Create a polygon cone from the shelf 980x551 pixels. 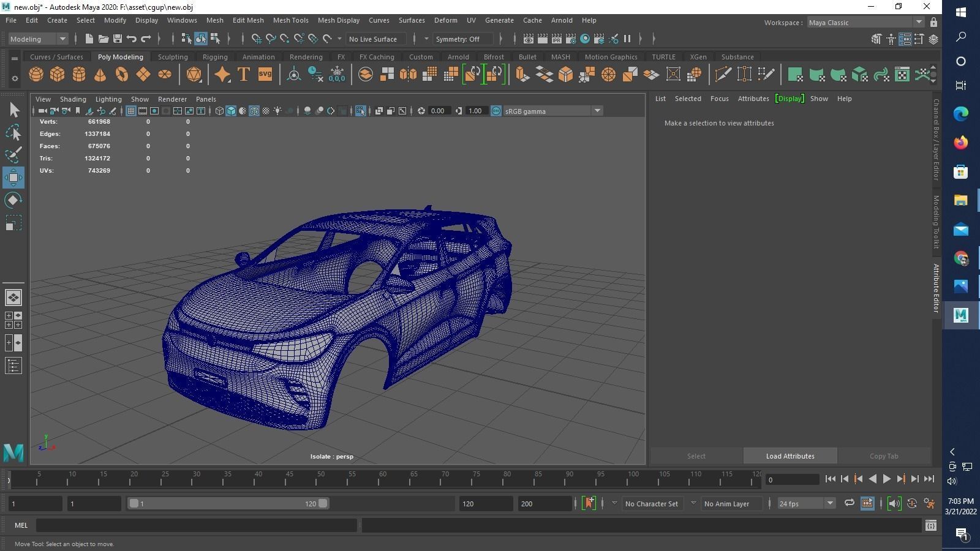100,75
